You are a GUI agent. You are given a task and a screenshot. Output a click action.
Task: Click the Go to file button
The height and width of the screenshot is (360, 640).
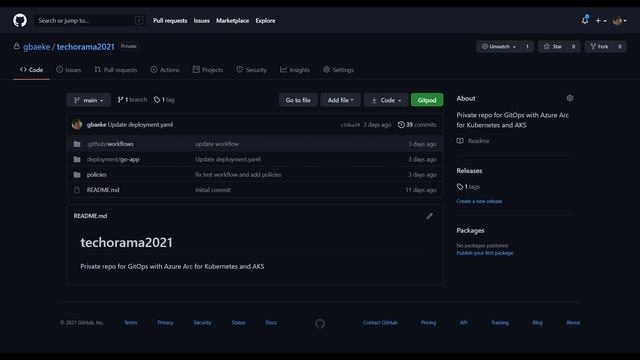[x=298, y=100]
